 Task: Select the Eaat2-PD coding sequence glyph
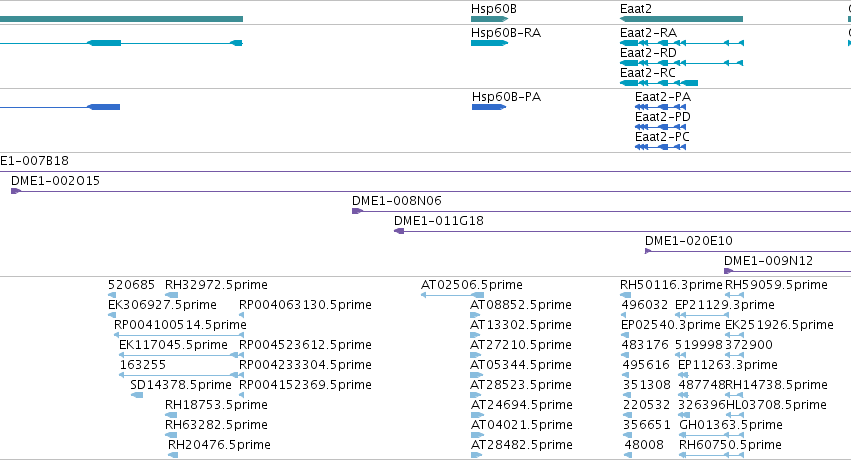tap(661, 127)
